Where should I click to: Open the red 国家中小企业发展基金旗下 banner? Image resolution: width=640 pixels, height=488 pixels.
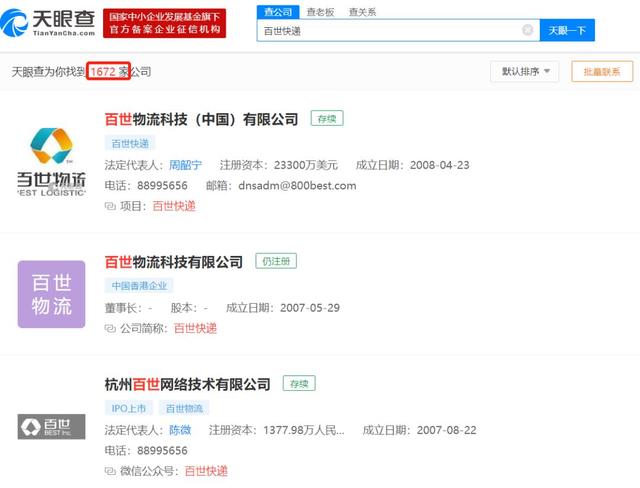[164, 23]
